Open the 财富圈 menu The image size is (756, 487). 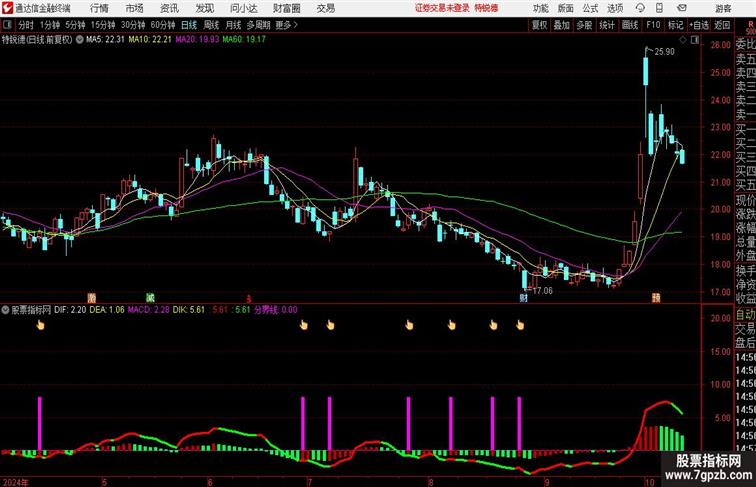tap(286, 8)
